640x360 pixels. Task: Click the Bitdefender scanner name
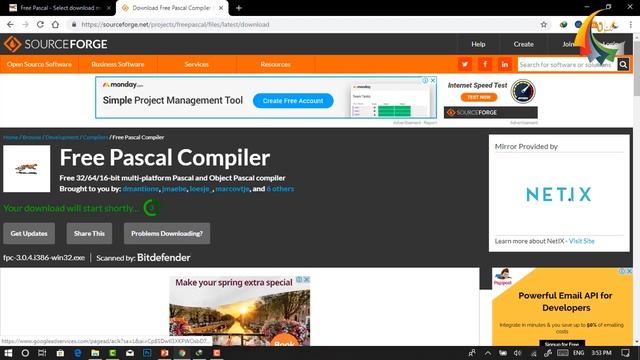[164, 258]
